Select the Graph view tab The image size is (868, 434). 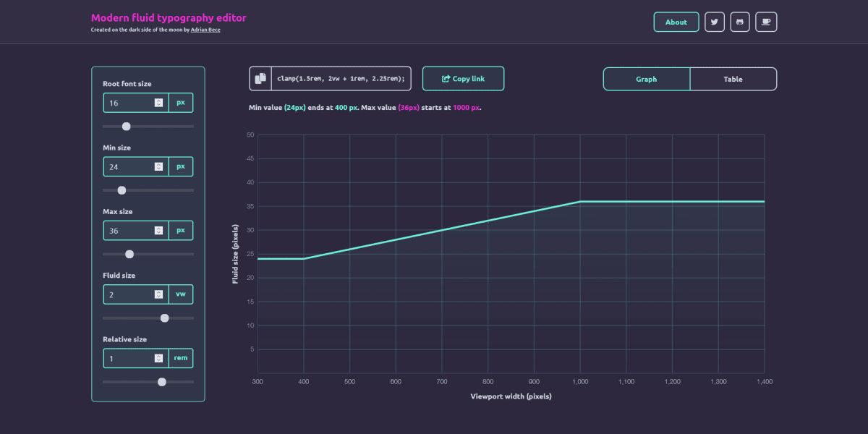point(647,79)
